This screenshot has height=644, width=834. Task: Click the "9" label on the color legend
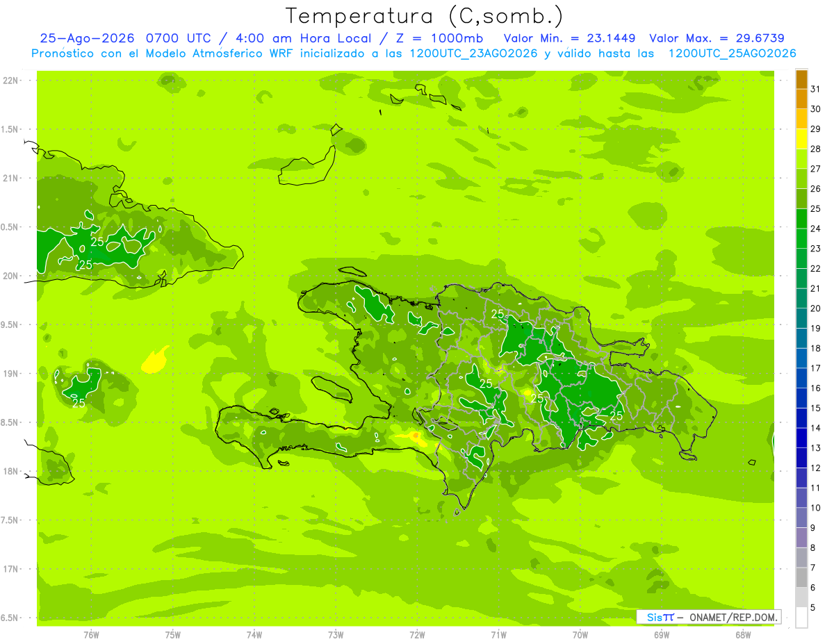(x=814, y=528)
